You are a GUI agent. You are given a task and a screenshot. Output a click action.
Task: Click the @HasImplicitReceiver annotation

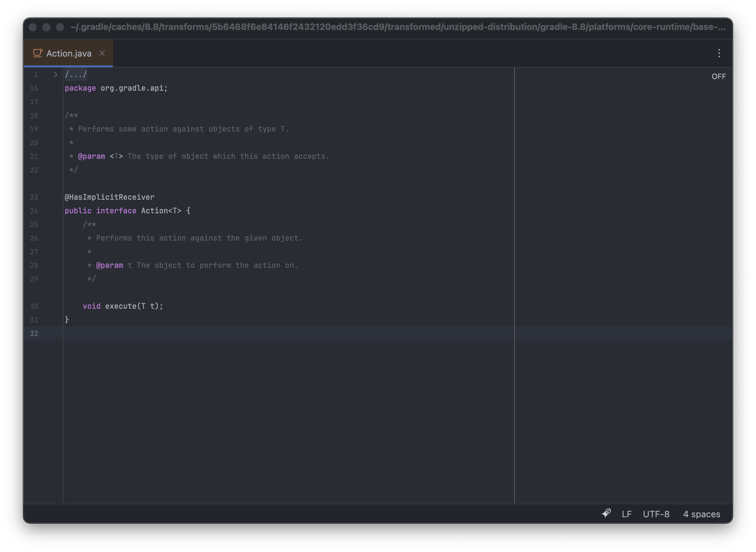[x=110, y=197]
